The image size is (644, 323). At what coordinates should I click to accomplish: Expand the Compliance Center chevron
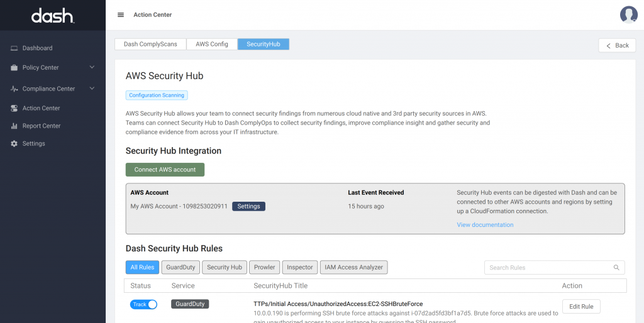pos(92,88)
